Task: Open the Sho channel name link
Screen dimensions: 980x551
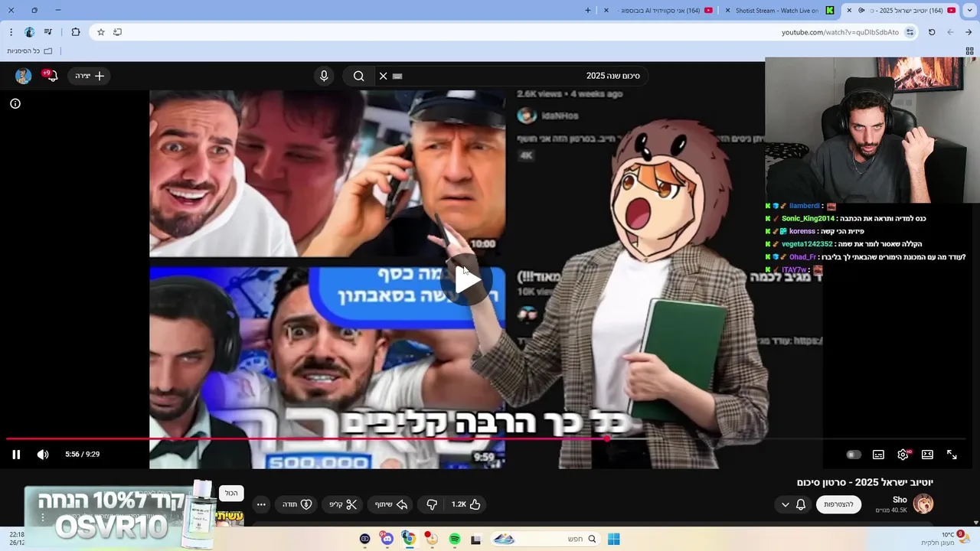Action: click(x=900, y=500)
